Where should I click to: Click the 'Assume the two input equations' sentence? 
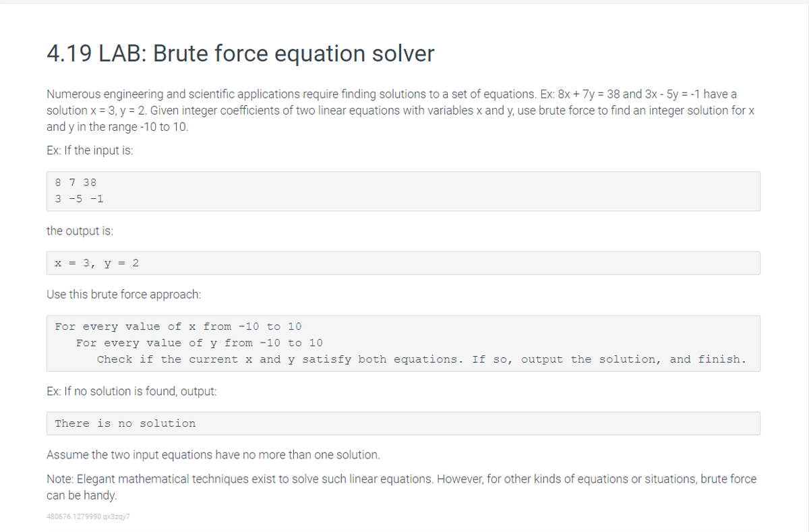pos(213,455)
